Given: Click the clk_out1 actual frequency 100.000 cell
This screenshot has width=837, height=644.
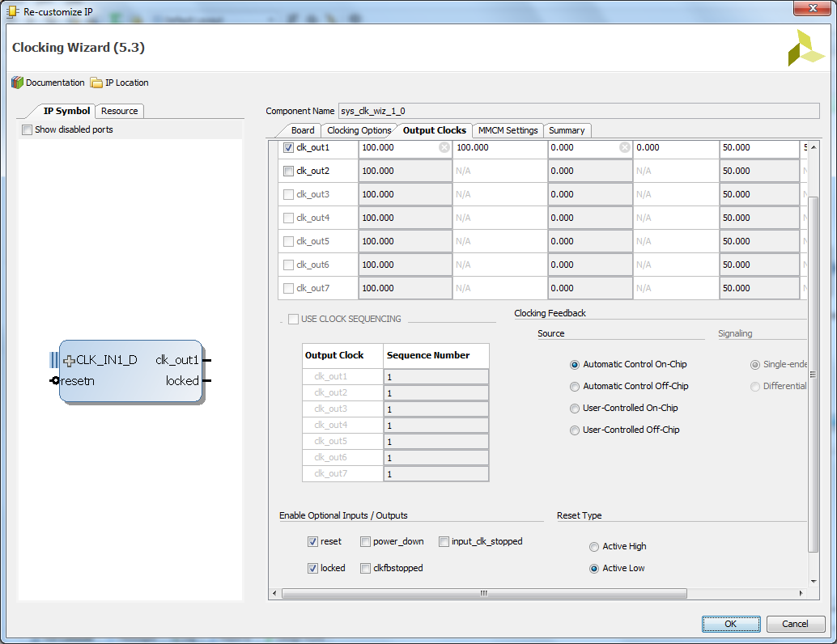Looking at the screenshot, I should [x=499, y=148].
